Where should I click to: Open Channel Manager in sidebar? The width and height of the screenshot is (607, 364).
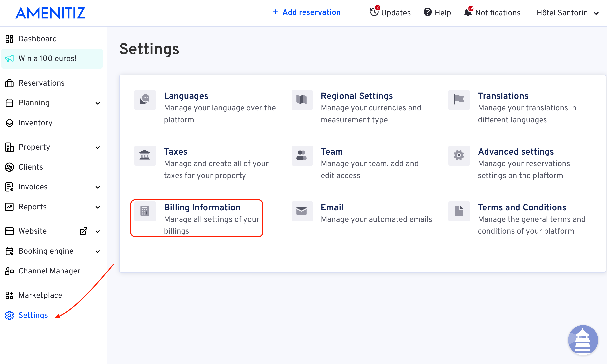click(x=50, y=271)
